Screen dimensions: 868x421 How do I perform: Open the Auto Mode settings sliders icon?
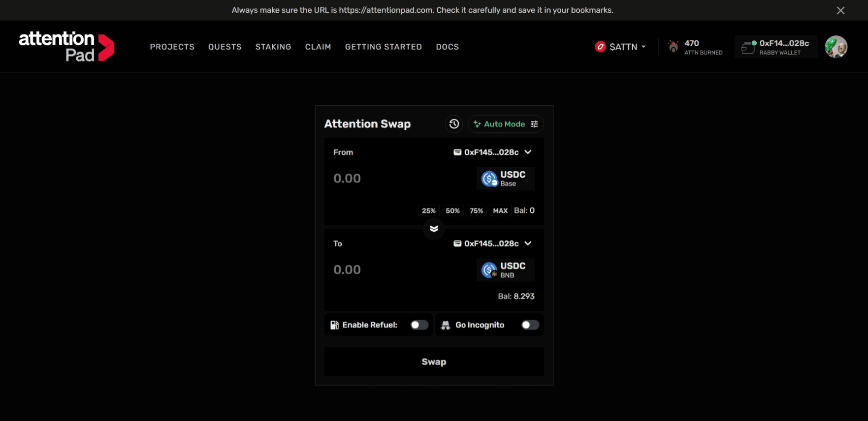[534, 124]
